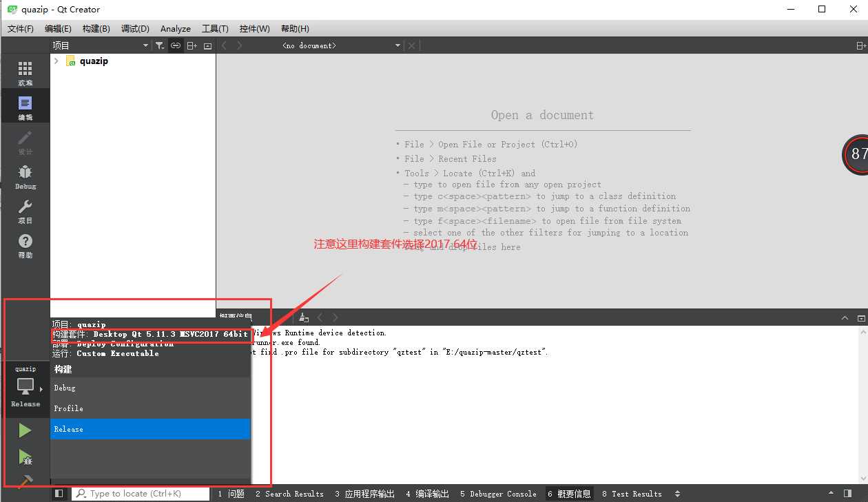Click the filter tree funnel icon
Screen dimensions: 868x502
coord(160,45)
